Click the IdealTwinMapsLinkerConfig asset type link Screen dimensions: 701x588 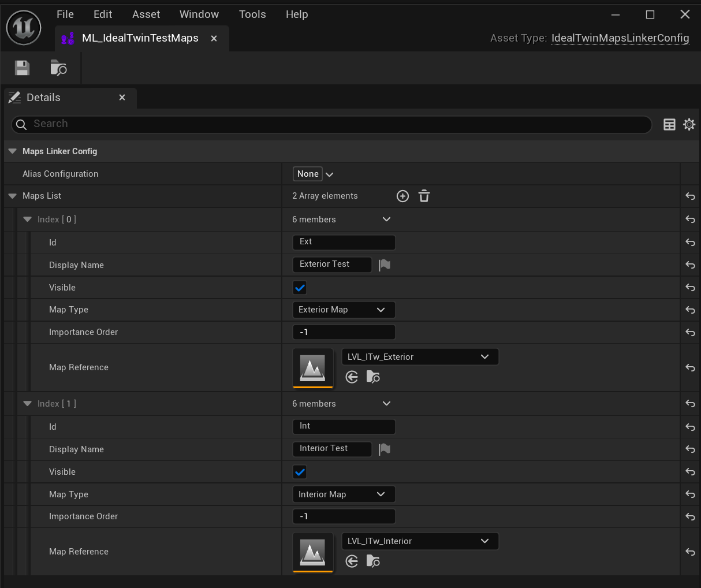tap(620, 38)
